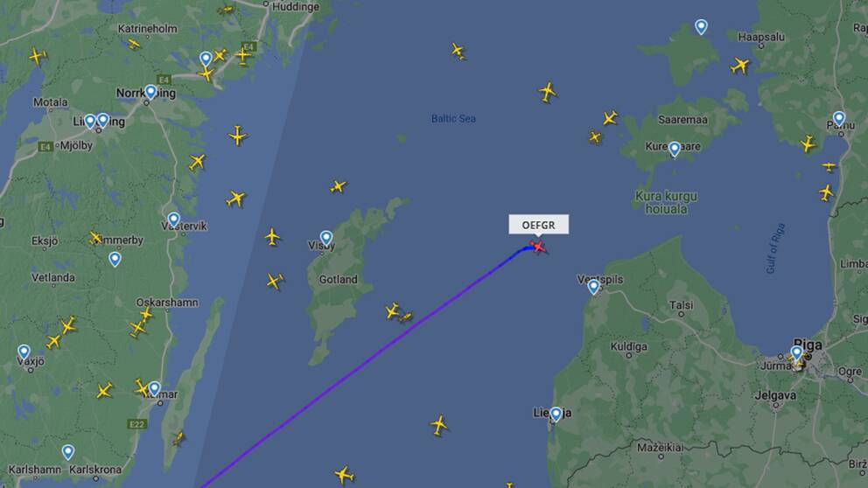Screen dimensions: 868x488
Task: Select the red OEFGR aircraft icon
Action: [537, 247]
